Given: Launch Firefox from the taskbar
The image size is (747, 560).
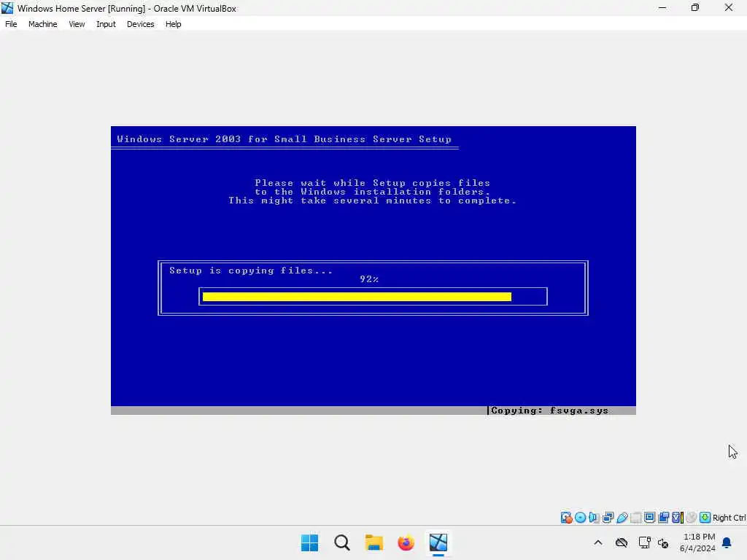Looking at the screenshot, I should click(x=406, y=542).
